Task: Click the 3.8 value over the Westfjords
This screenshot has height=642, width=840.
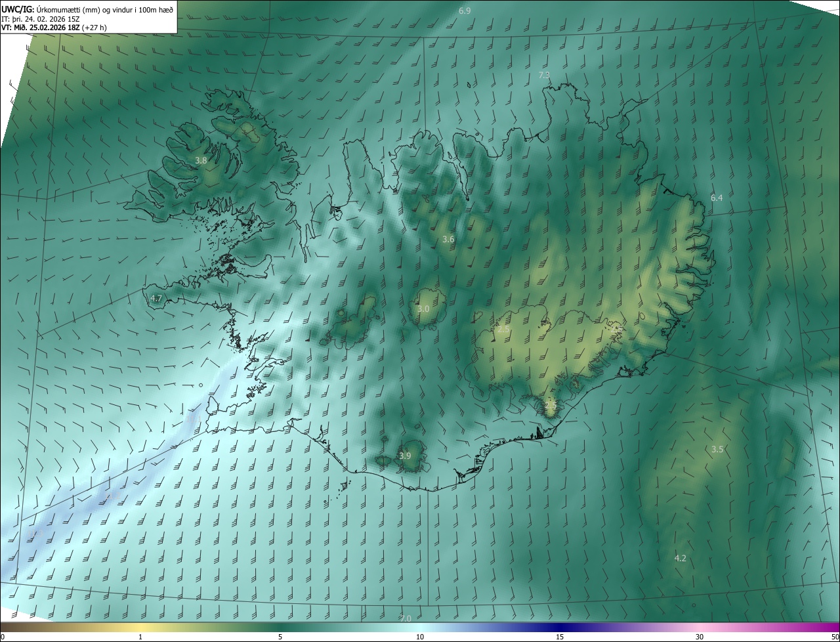Action: (201, 160)
